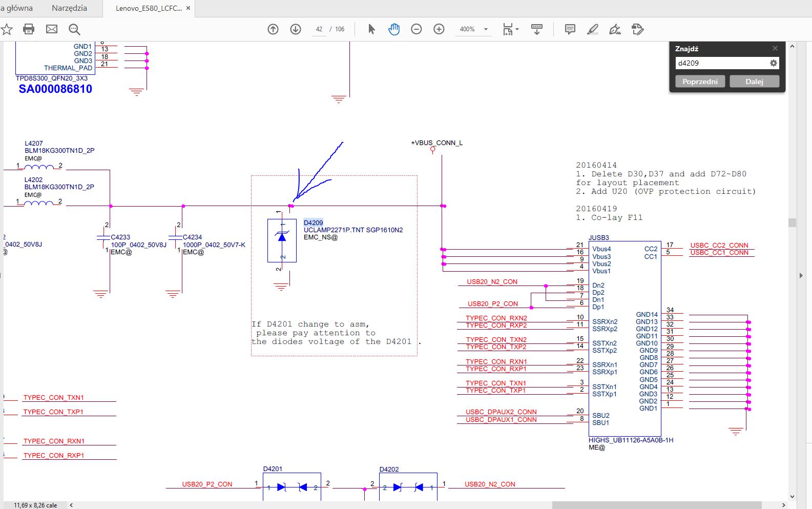Add a comment with the speech bubble icon
Screen dimensions: 812x509
tap(570, 29)
